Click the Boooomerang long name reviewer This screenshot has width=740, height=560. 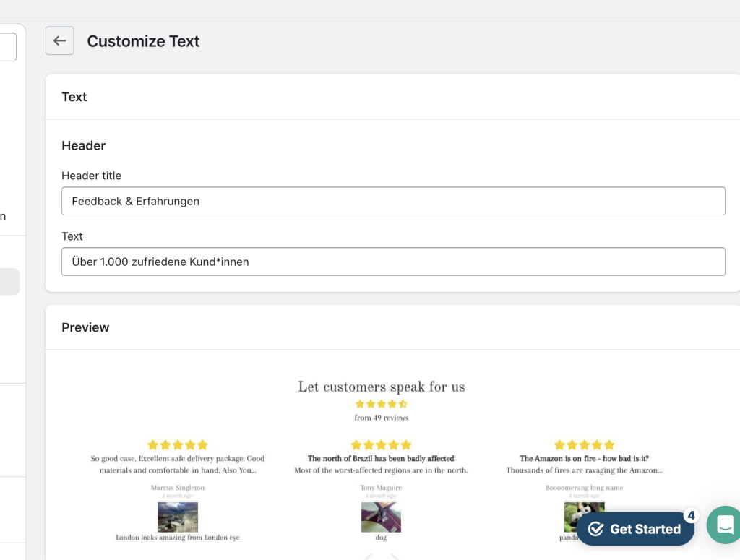[584, 487]
